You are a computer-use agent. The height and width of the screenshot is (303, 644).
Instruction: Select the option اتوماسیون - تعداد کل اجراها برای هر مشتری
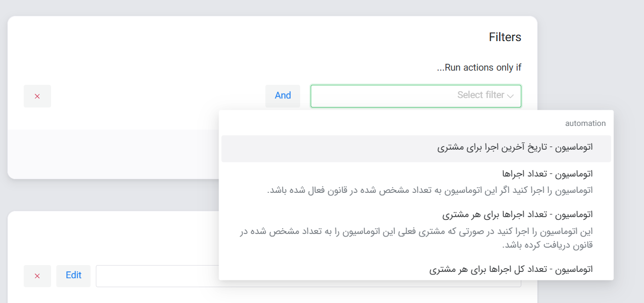[416, 269]
